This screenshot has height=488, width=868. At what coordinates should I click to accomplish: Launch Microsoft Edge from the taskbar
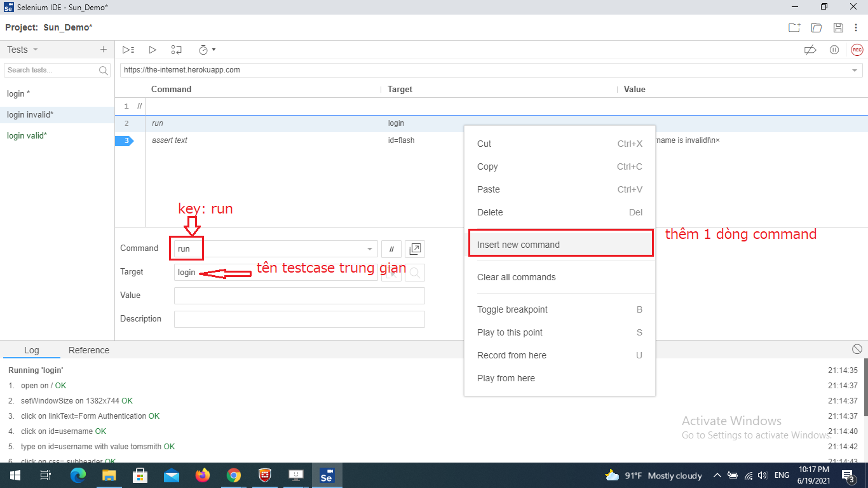pyautogui.click(x=78, y=475)
